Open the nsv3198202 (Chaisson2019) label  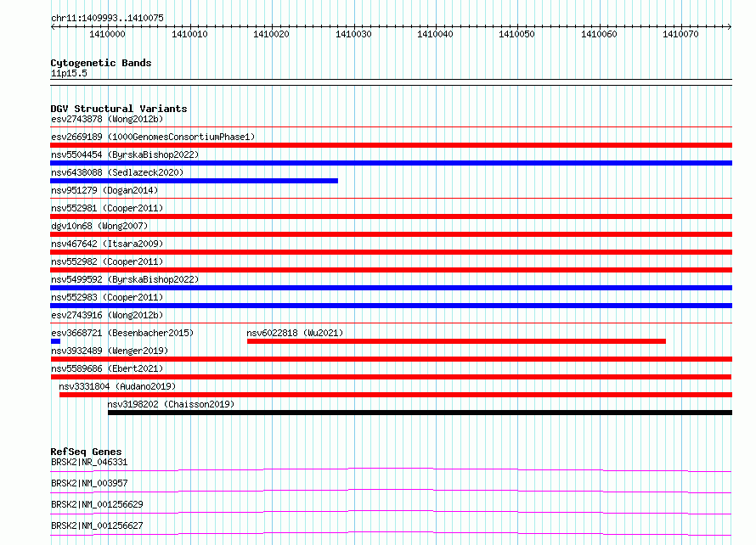tap(171, 404)
